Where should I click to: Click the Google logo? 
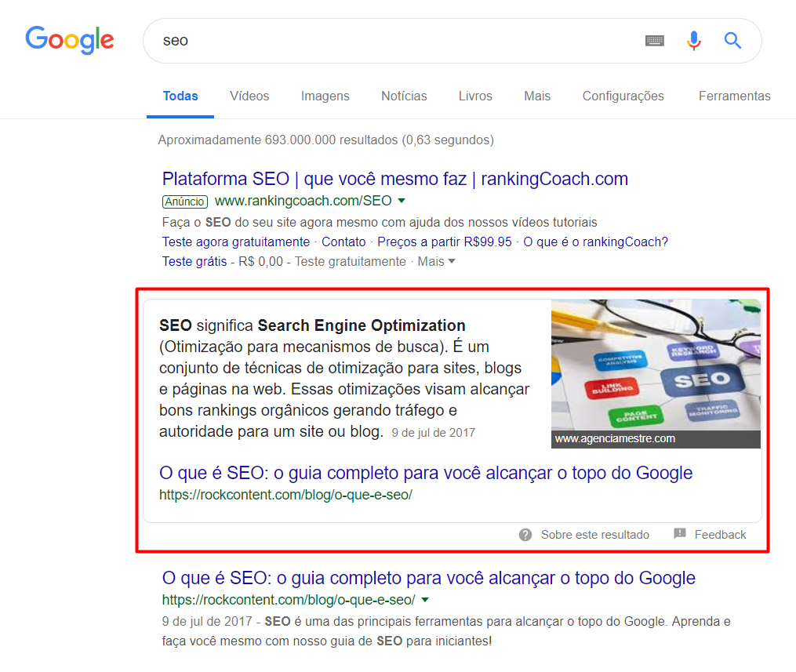click(70, 40)
